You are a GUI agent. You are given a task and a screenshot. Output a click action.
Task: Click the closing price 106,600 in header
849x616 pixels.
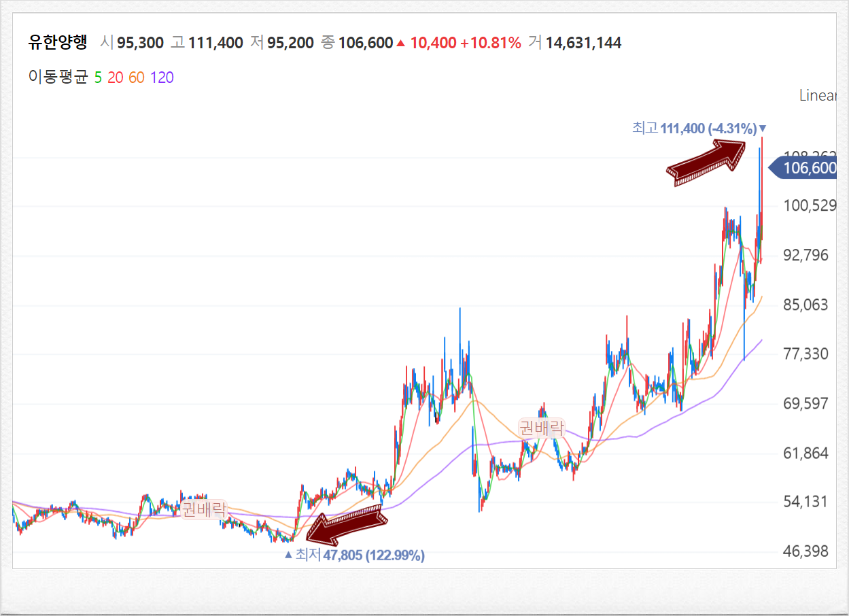point(366,43)
